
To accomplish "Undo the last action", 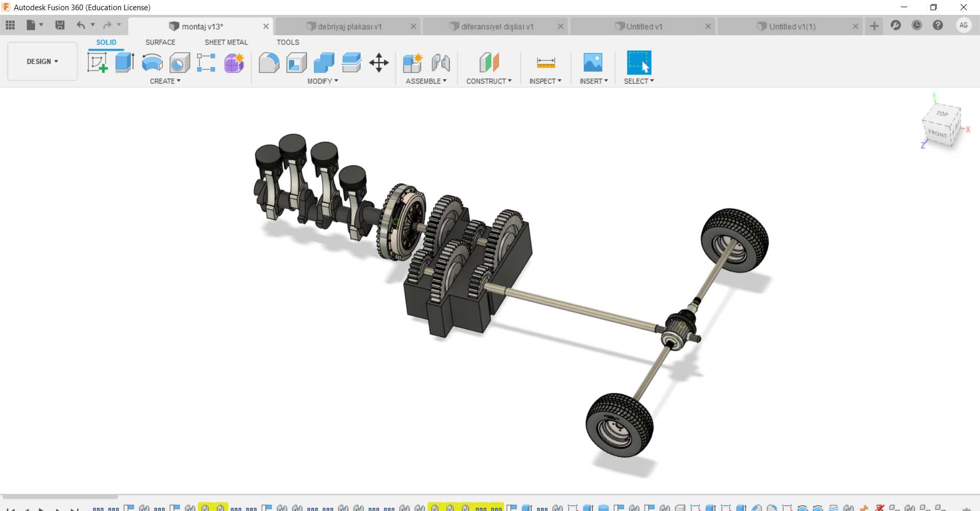I will click(x=81, y=25).
